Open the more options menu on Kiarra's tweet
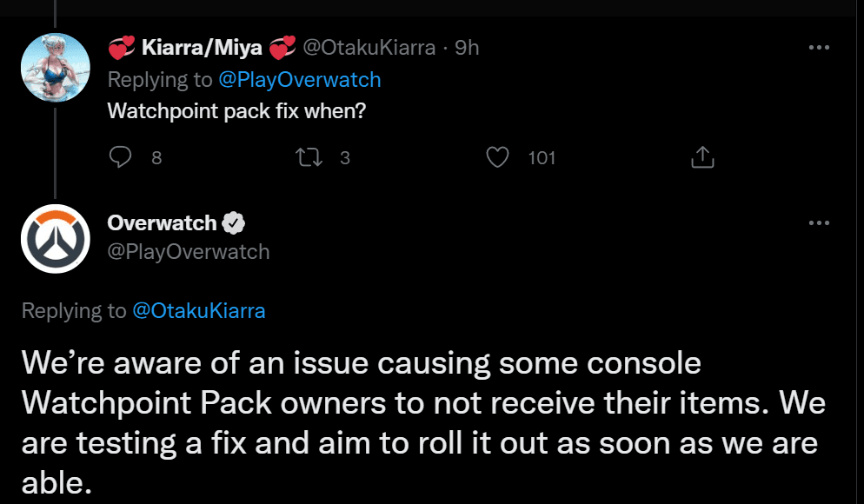The image size is (864, 504). [x=818, y=48]
